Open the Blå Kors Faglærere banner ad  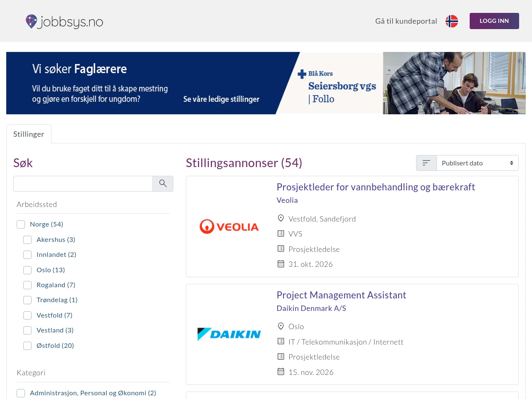[x=266, y=83]
